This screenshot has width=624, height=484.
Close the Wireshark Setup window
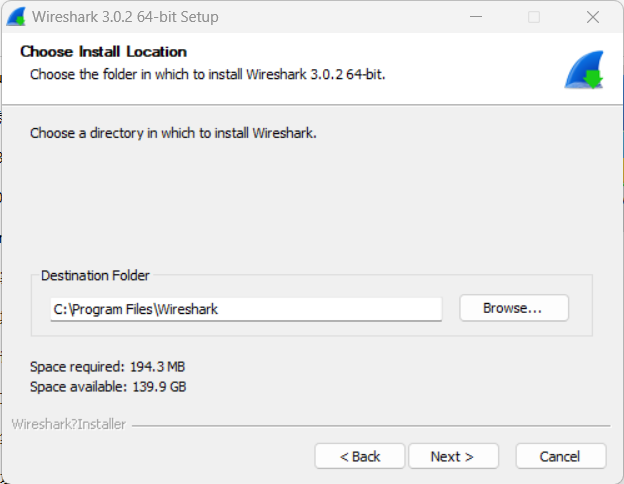click(591, 17)
